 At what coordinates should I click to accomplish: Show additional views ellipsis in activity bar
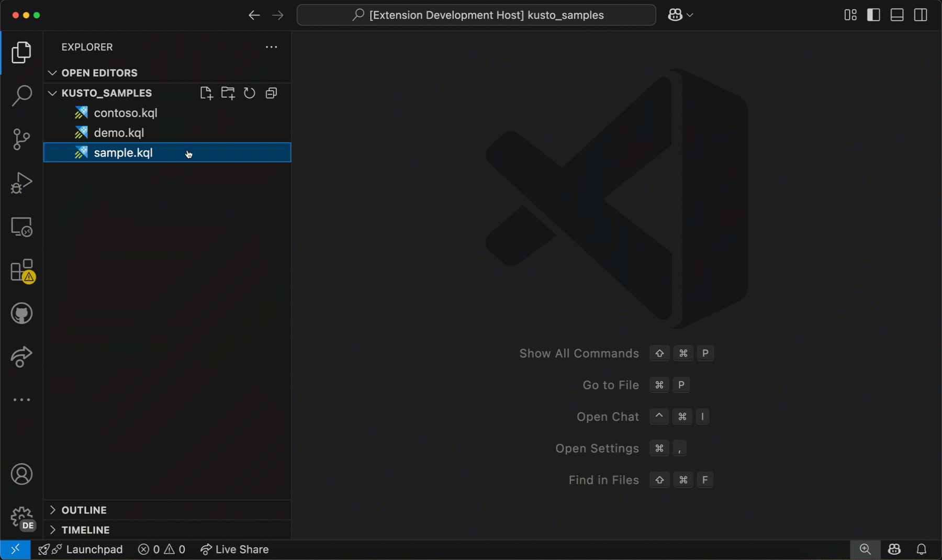pos(21,400)
